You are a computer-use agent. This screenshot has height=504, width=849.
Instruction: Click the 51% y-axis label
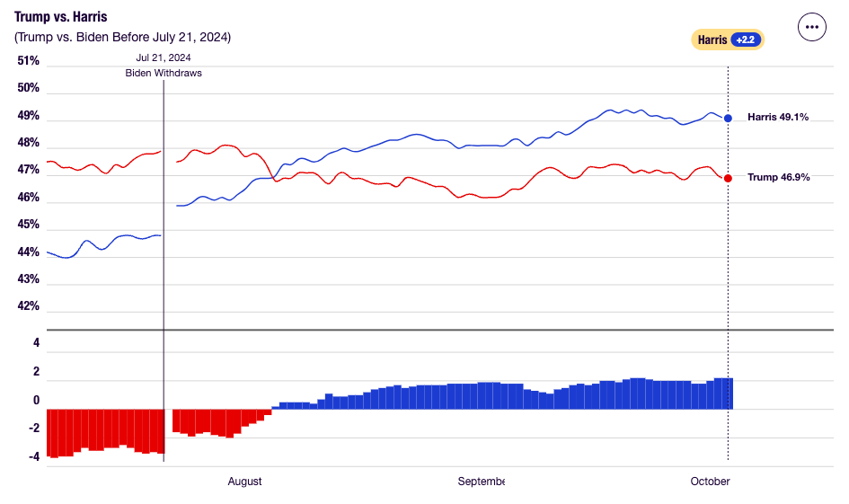click(28, 60)
